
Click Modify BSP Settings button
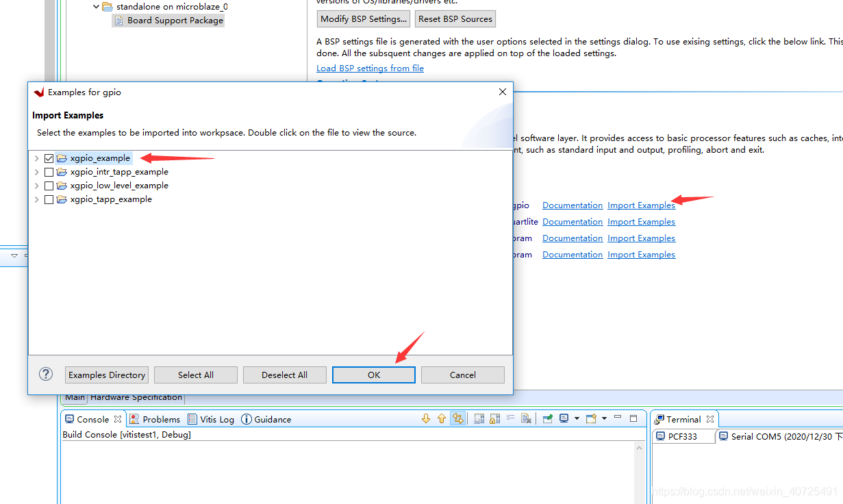click(364, 18)
